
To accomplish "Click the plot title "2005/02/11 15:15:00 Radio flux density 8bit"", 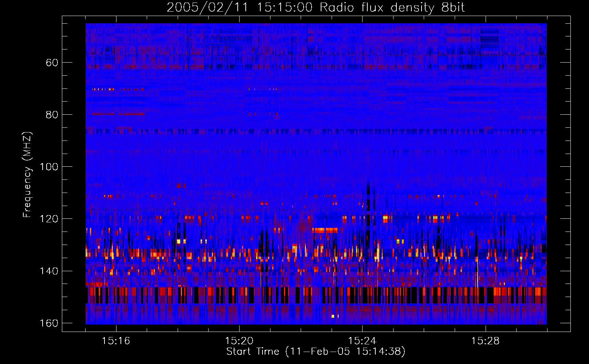I will pos(316,8).
